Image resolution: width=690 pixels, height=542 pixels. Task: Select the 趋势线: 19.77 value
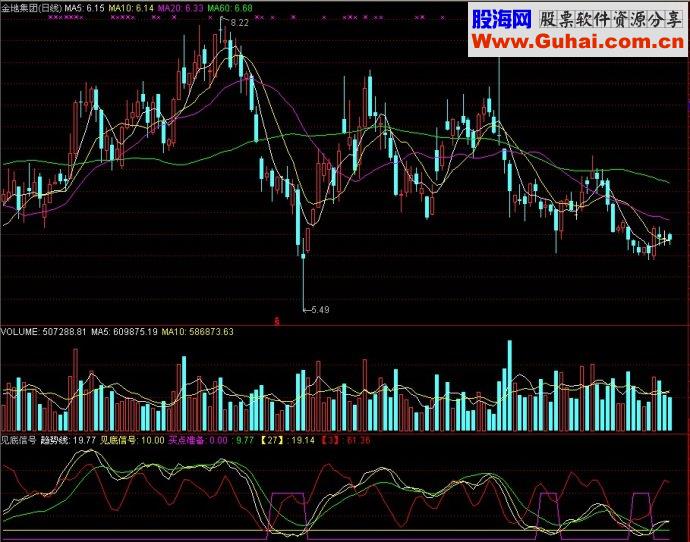click(x=68, y=440)
